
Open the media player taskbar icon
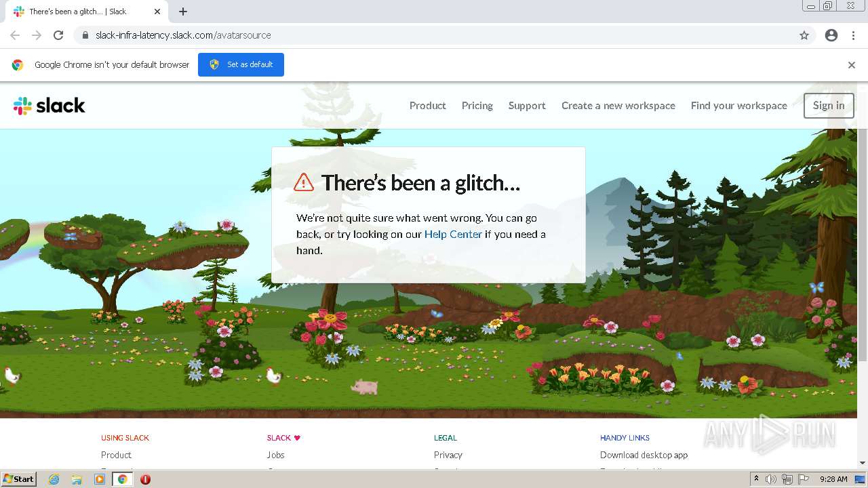(x=100, y=479)
